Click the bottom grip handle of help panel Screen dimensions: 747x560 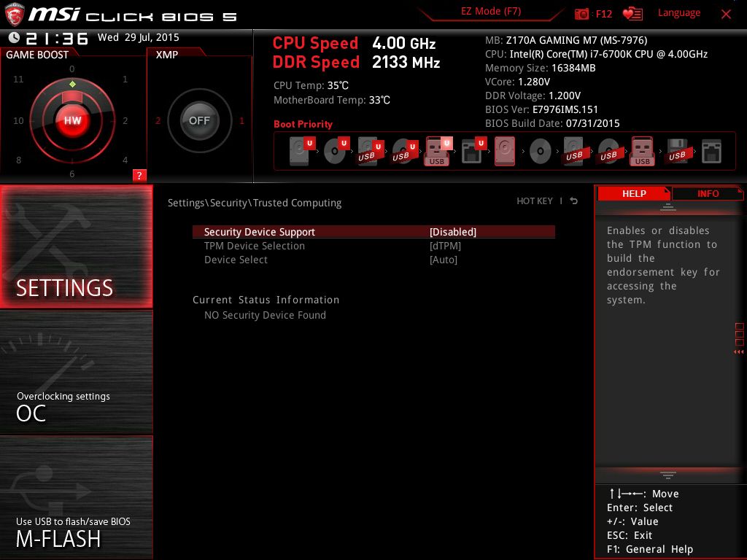click(668, 475)
